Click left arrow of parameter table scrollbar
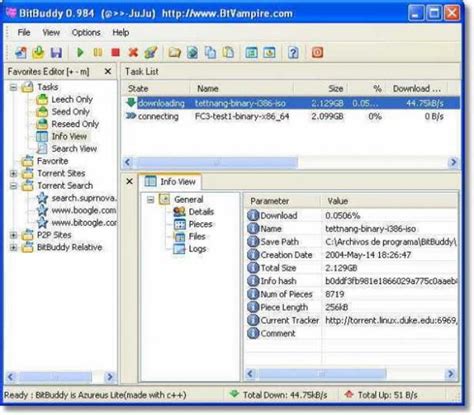 (251, 374)
